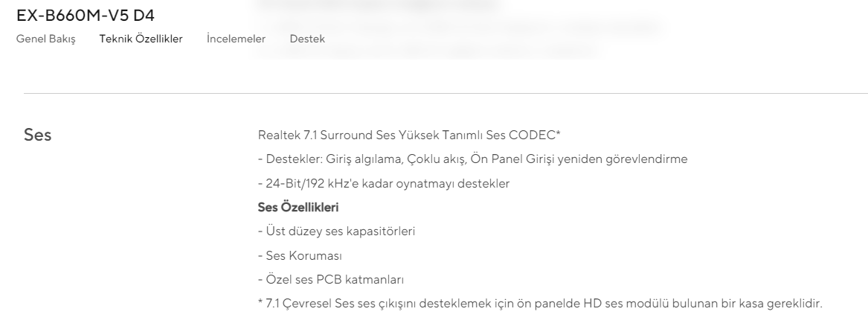The image size is (868, 329).
Task: Switch to the Teknik Özellikler tab
Action: click(x=141, y=39)
